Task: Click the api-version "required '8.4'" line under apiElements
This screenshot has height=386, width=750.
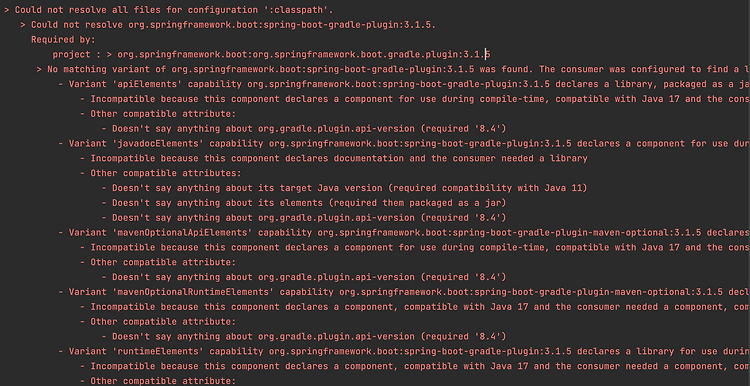Action: click(304, 128)
